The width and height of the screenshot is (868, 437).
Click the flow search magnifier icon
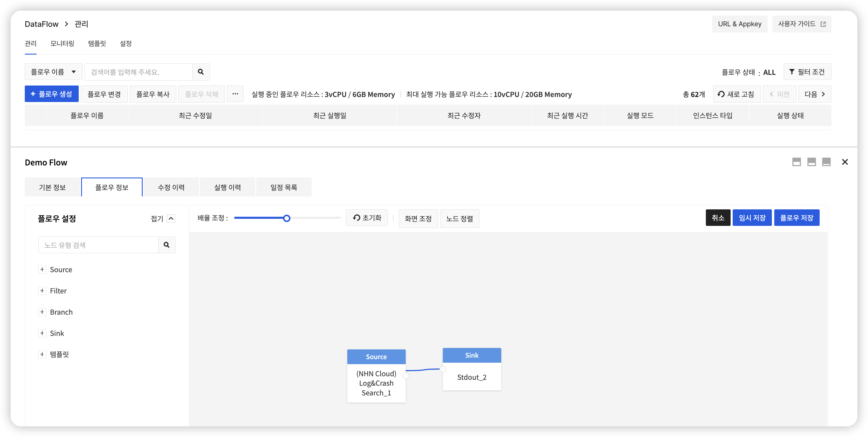click(201, 72)
